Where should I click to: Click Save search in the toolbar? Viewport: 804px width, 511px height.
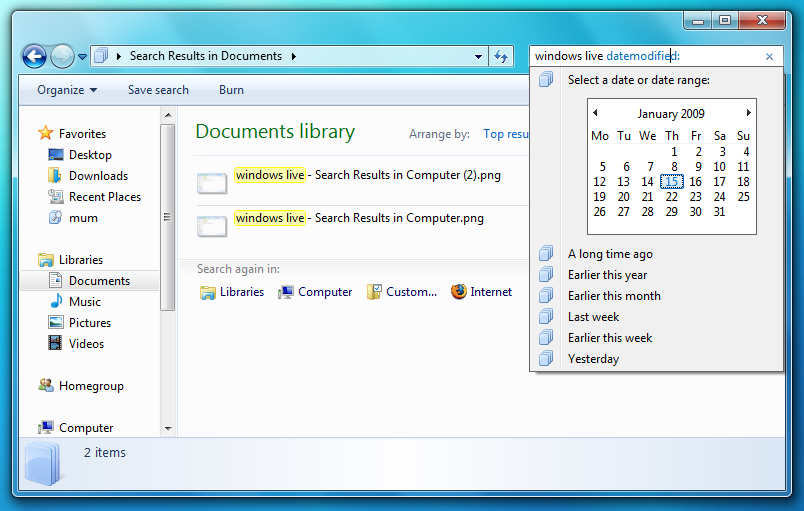[158, 90]
